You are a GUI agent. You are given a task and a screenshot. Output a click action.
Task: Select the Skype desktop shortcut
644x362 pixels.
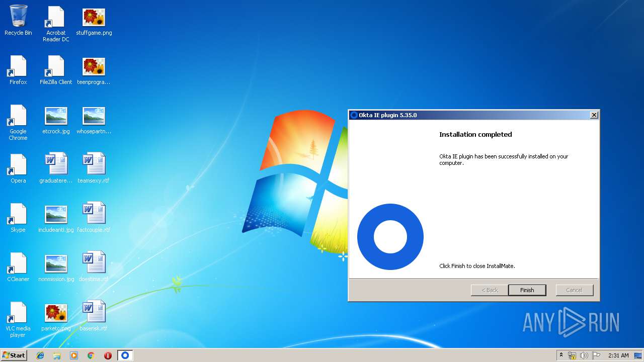tap(18, 218)
